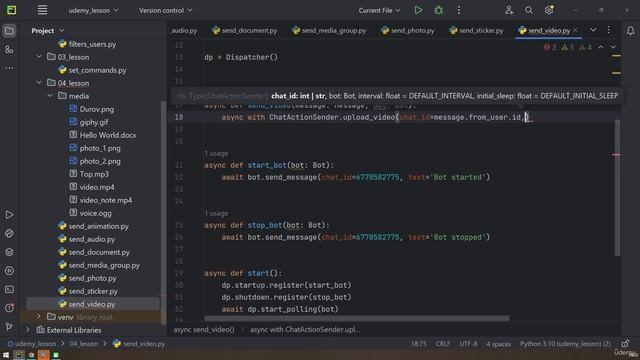Switch to the send_sticker.py tab
Image resolution: width=640 pixels, height=360 pixels.
point(476,31)
